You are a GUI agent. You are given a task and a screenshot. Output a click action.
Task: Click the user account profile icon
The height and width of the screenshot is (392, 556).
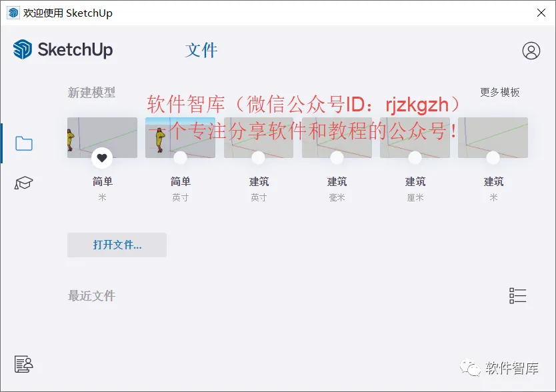[531, 51]
